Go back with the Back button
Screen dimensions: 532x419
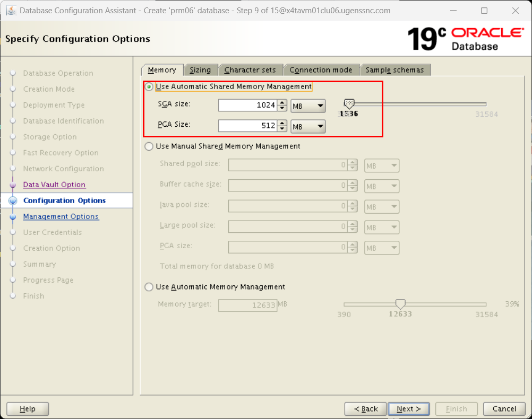[x=366, y=409]
